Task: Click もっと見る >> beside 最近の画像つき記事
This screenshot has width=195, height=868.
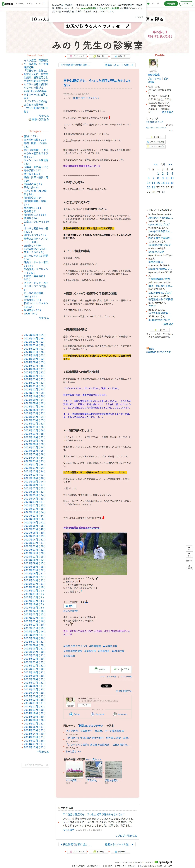Action: point(93,759)
